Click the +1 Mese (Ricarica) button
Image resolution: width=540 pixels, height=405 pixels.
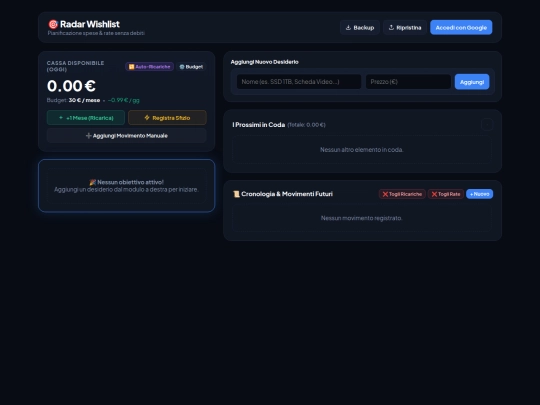click(x=86, y=118)
